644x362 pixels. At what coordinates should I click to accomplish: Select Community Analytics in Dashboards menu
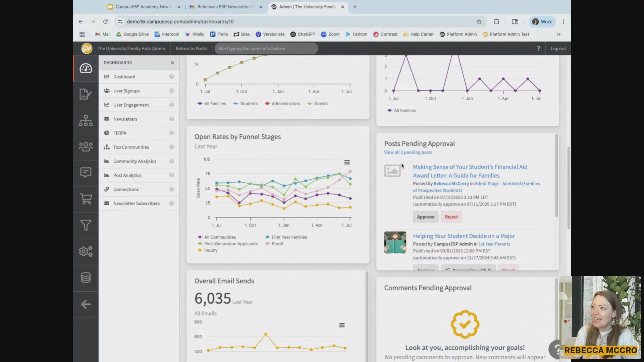[135, 161]
